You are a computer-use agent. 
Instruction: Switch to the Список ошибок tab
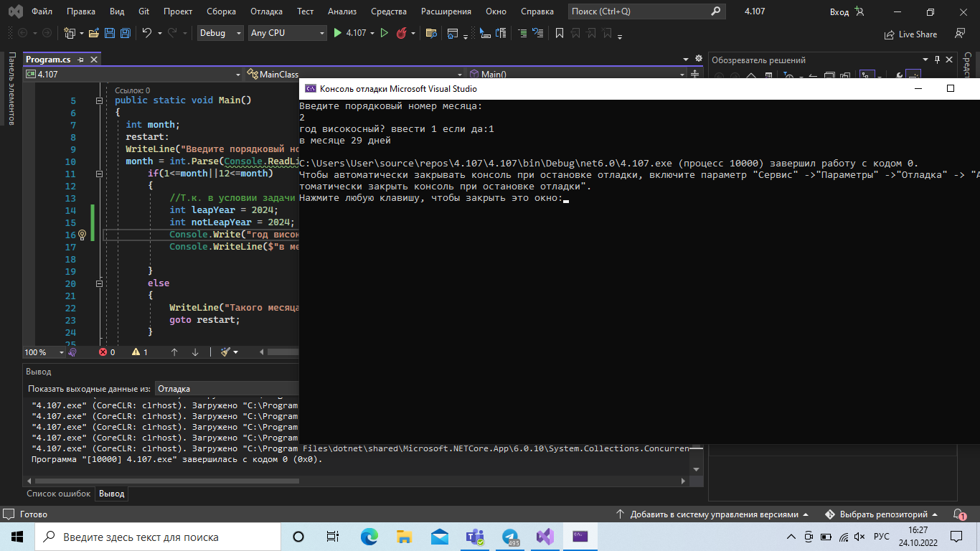coord(58,494)
